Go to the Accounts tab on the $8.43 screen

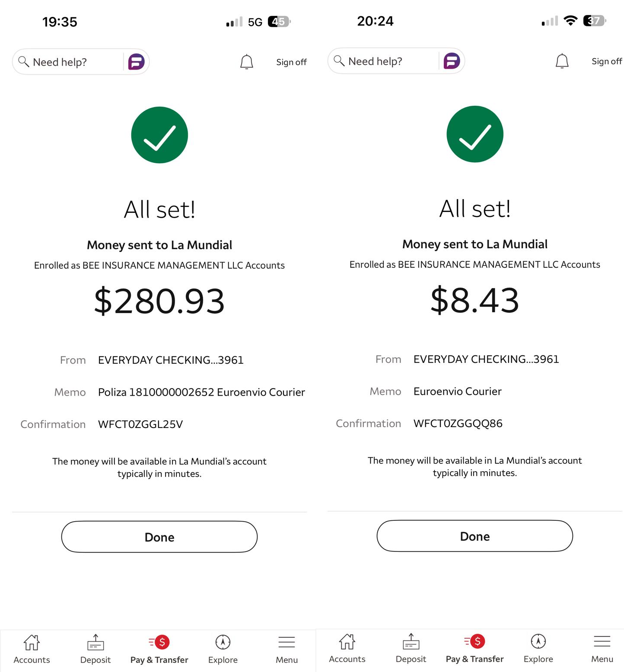click(x=347, y=647)
